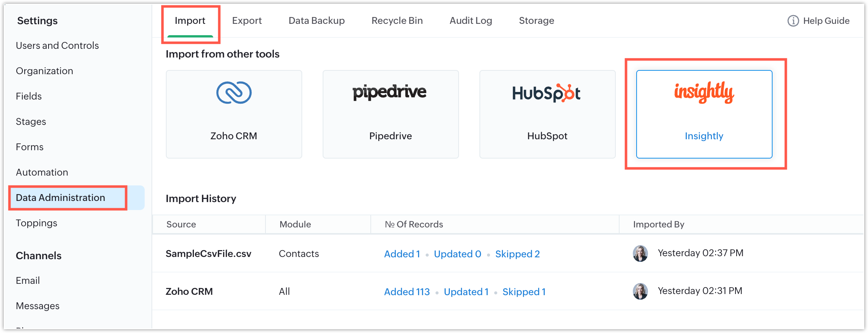Viewport: 868px width, 333px height.
Task: Select Automation in the settings sidebar
Action: [x=42, y=172]
